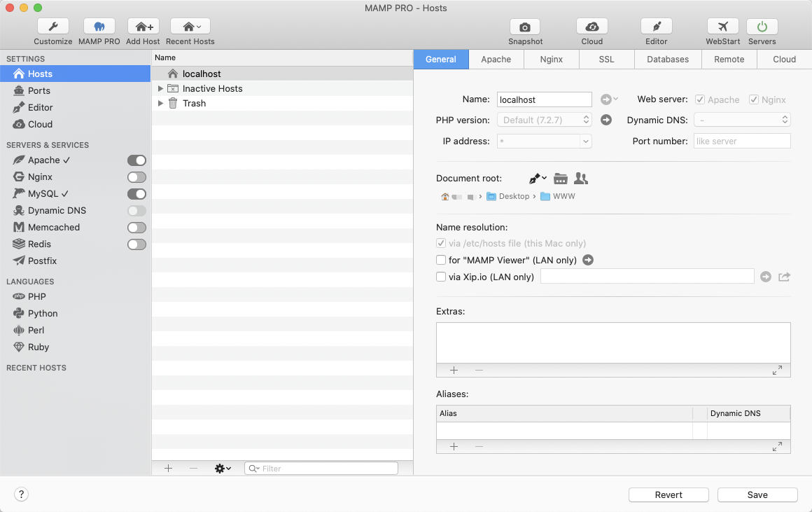Screen dimensions: 812x512
Task: Open the gear actions menu below host list
Action: [x=223, y=469]
